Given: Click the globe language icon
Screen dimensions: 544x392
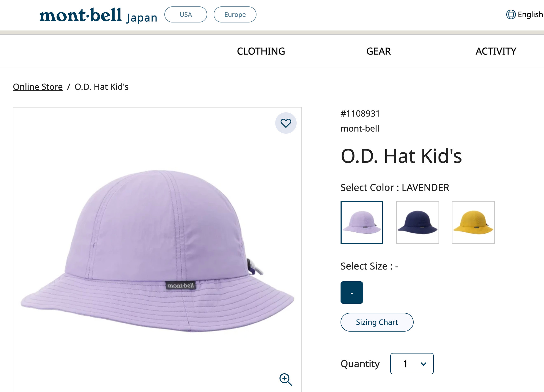Looking at the screenshot, I should 511,14.
